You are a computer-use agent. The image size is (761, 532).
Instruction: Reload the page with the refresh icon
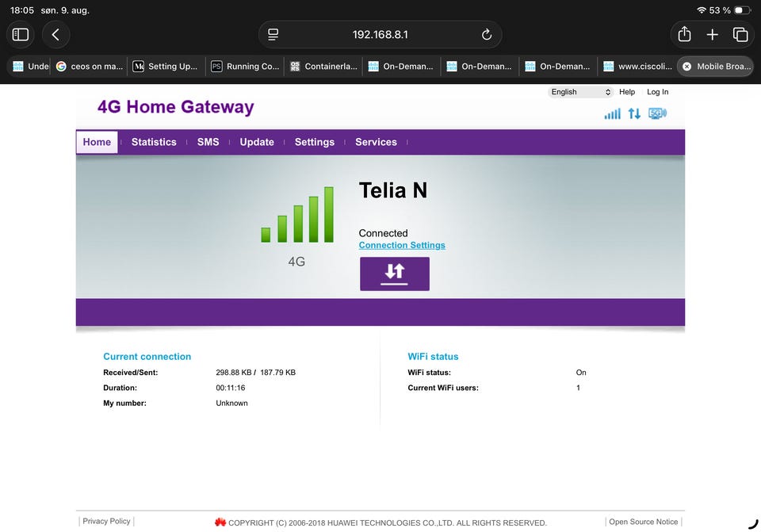click(486, 34)
